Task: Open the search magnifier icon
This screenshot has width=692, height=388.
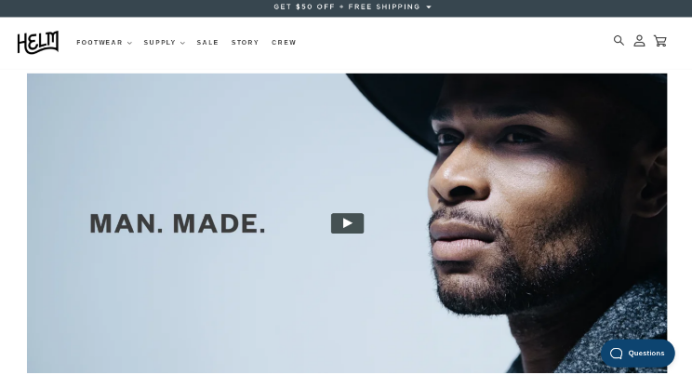Action: pos(619,41)
